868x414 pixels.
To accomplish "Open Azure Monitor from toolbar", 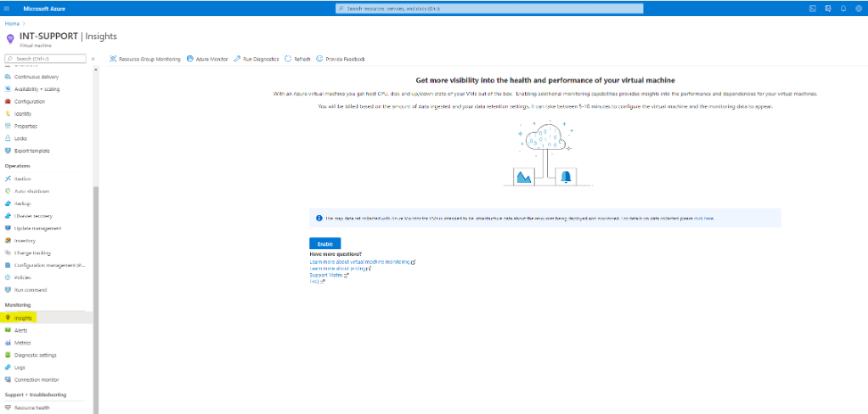I will point(208,59).
